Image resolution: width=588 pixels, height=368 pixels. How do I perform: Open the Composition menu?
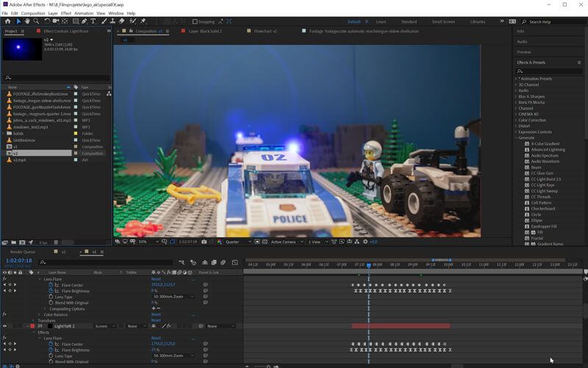point(33,13)
